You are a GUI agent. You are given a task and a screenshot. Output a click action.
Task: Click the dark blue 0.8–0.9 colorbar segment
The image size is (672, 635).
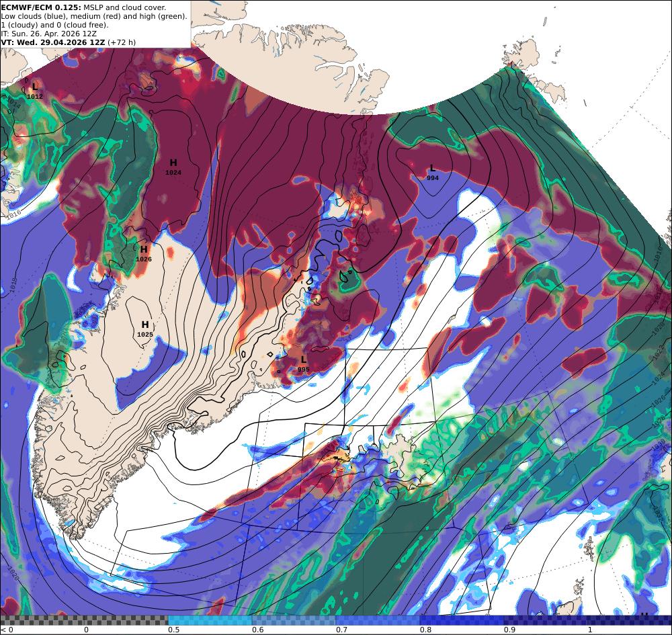click(462, 620)
